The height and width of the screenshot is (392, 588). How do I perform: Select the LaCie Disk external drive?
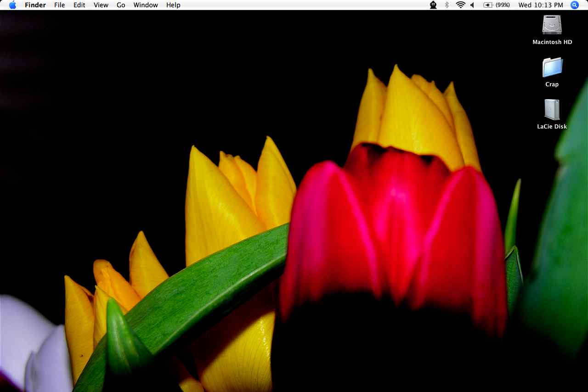click(x=552, y=110)
